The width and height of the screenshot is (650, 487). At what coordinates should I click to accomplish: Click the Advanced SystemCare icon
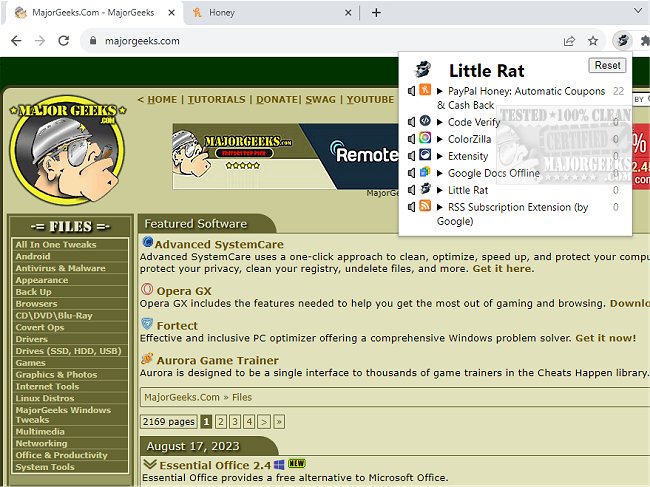point(148,242)
